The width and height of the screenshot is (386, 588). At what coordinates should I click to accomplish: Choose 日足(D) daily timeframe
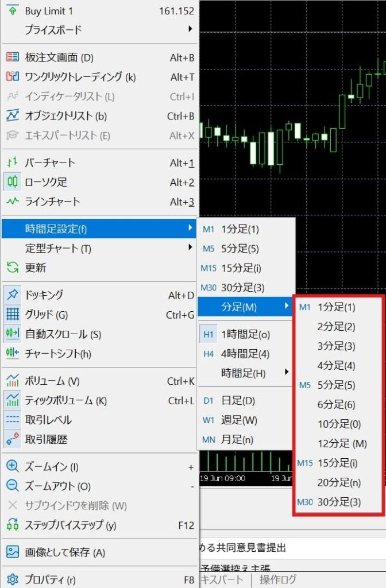[x=245, y=400]
